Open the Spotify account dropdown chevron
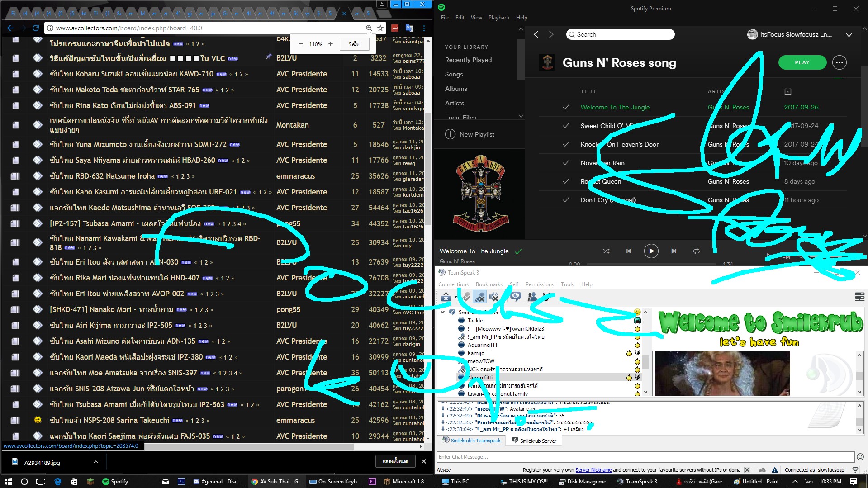 click(x=849, y=35)
